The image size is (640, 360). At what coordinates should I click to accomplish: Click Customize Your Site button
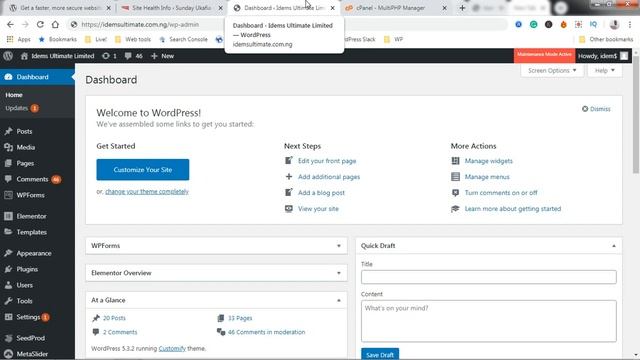(143, 170)
